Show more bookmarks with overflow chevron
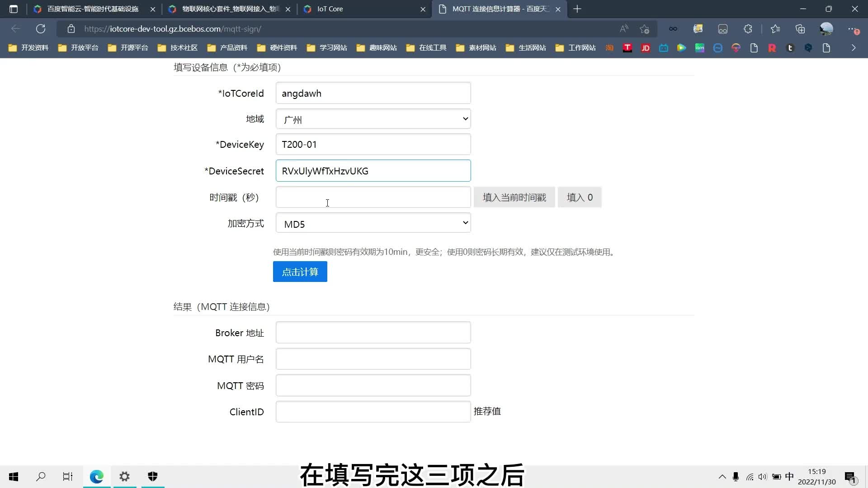 point(854,48)
